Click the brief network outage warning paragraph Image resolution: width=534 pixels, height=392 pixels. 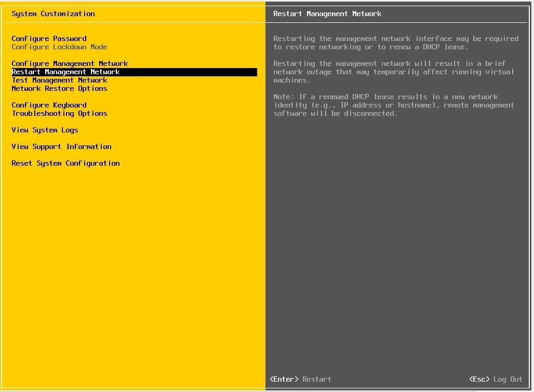click(x=393, y=72)
